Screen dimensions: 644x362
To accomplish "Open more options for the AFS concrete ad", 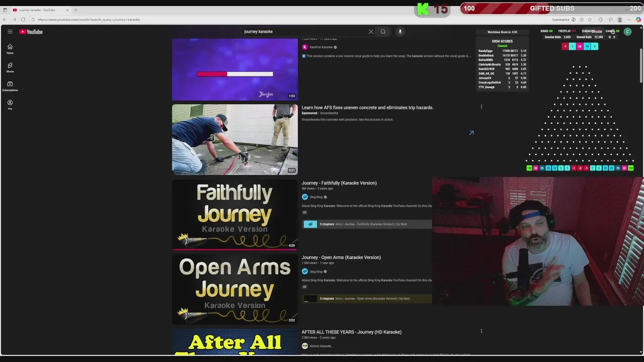I will 481,107.
